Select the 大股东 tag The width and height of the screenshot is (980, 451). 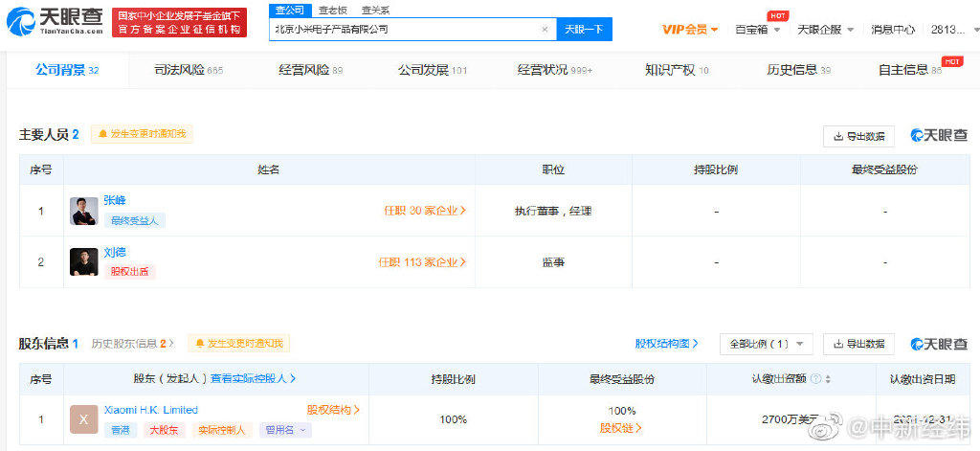(165, 430)
